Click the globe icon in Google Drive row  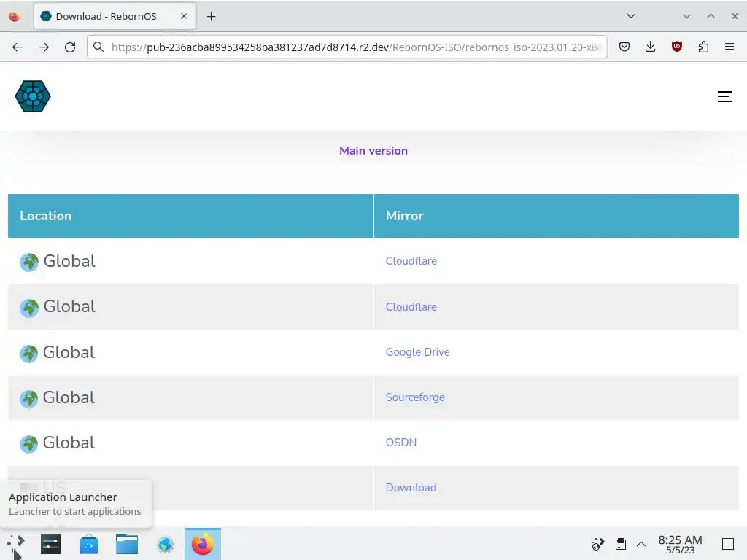pos(28,354)
